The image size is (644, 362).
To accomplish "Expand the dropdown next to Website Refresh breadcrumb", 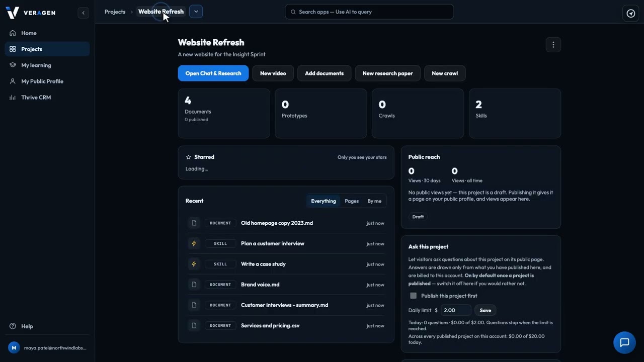I will click(x=196, y=12).
